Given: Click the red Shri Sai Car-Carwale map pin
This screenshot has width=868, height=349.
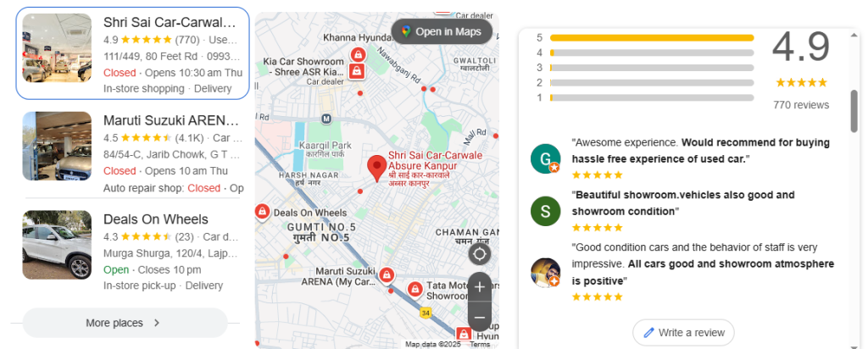Looking at the screenshot, I should (x=377, y=169).
